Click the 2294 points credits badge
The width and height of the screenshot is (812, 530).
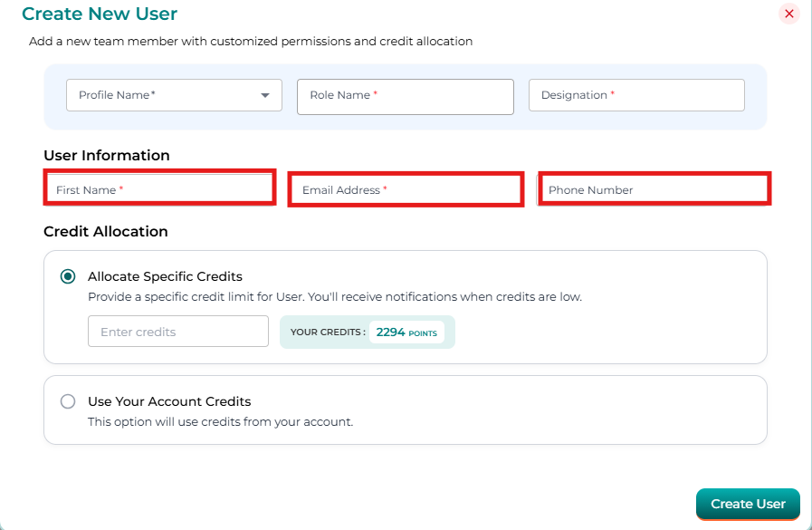(406, 332)
